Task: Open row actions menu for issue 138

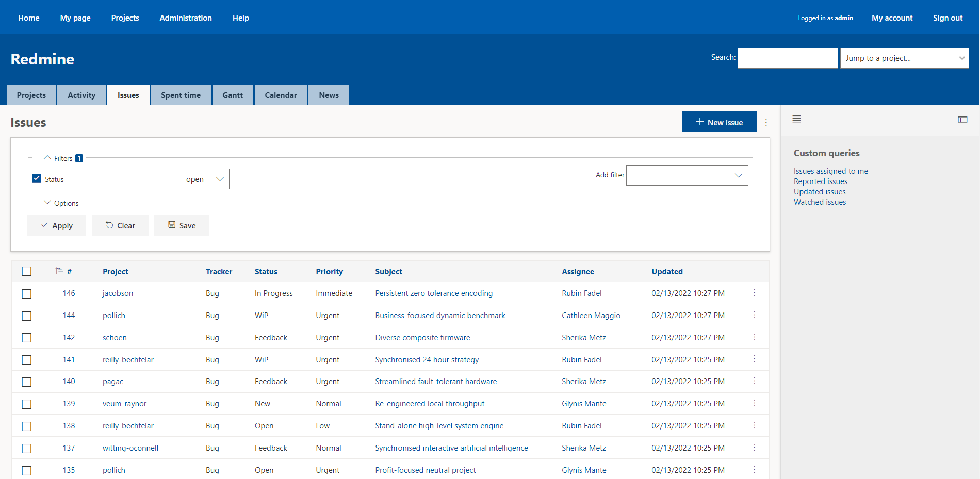Action: (x=755, y=425)
